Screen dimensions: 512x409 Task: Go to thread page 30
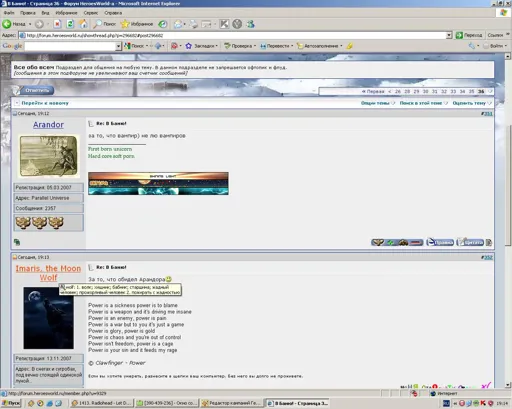(425, 91)
